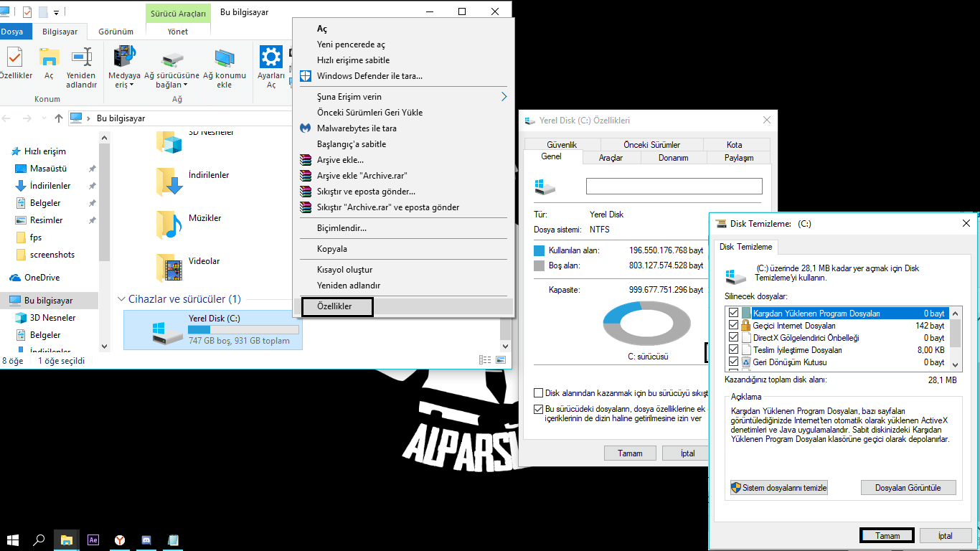Enable the drive compression checkbox in properties
Viewport: 980px width, 551px height.
pyautogui.click(x=539, y=393)
